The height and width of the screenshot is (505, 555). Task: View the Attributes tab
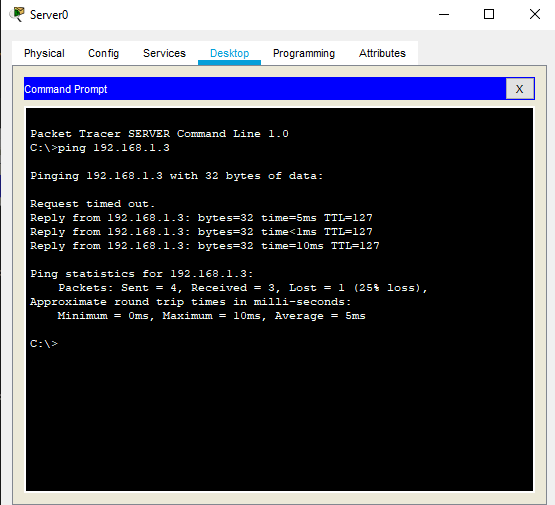382,53
